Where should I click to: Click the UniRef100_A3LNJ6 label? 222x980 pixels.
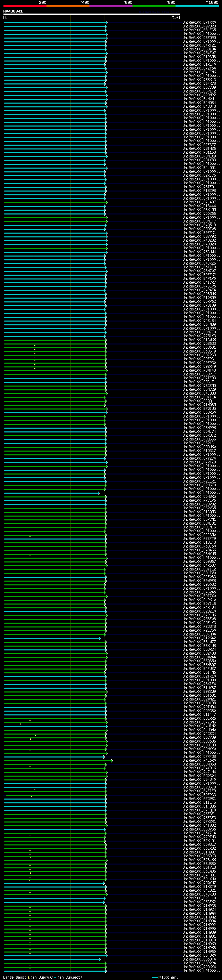tap(199, 527)
